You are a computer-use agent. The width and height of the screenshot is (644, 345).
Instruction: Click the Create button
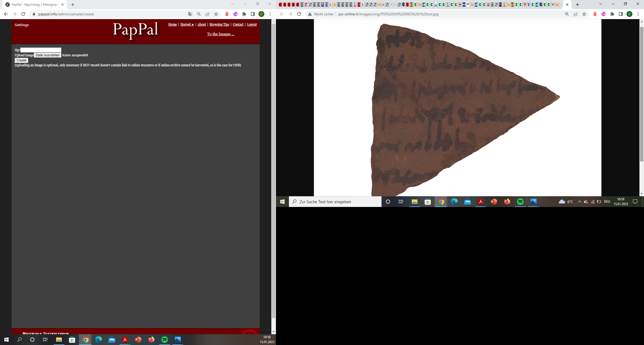21,60
